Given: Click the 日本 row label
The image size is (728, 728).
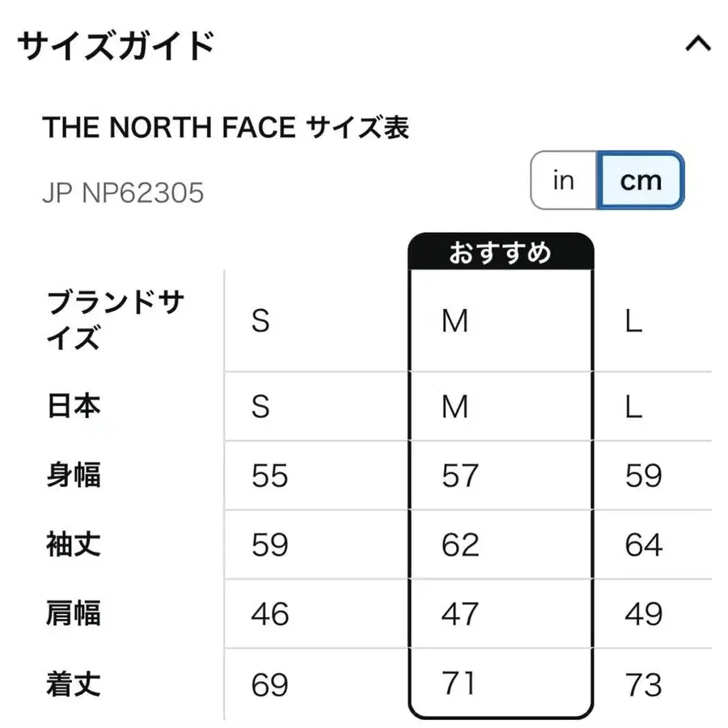Looking at the screenshot, I should [x=72, y=406].
